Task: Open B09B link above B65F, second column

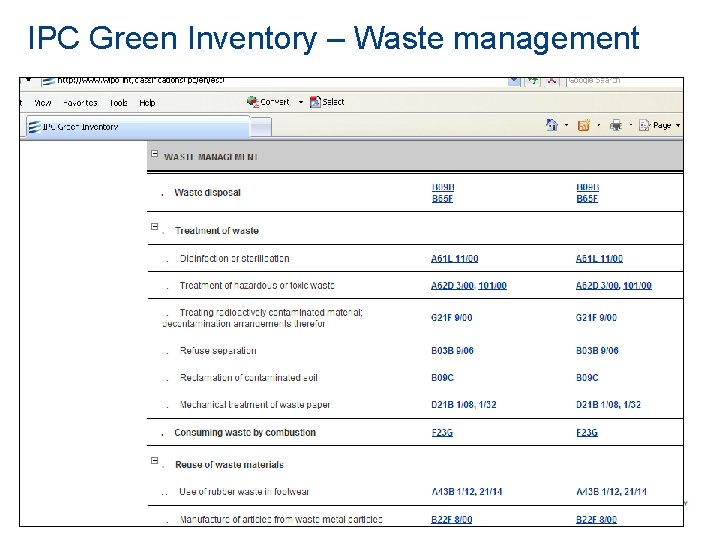Action: point(588,187)
